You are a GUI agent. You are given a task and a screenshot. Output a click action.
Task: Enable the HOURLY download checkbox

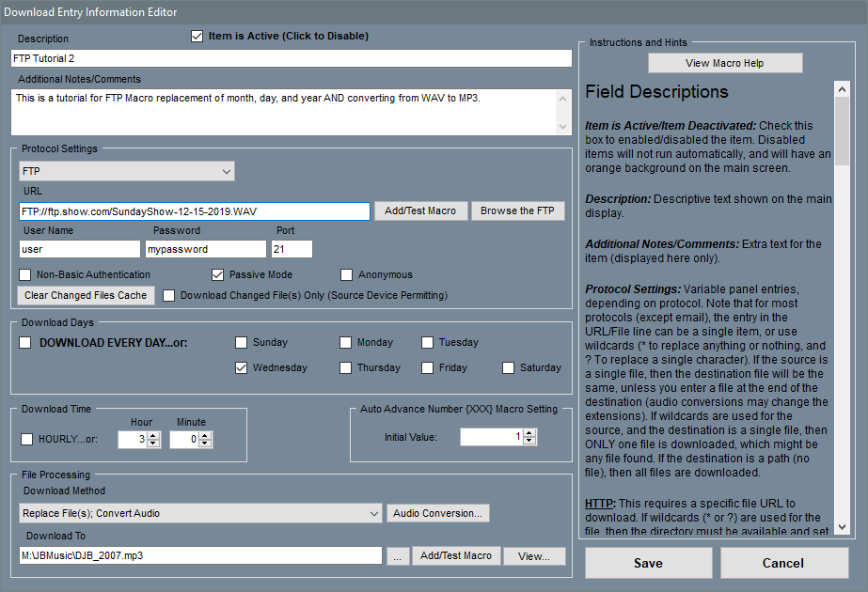26,440
